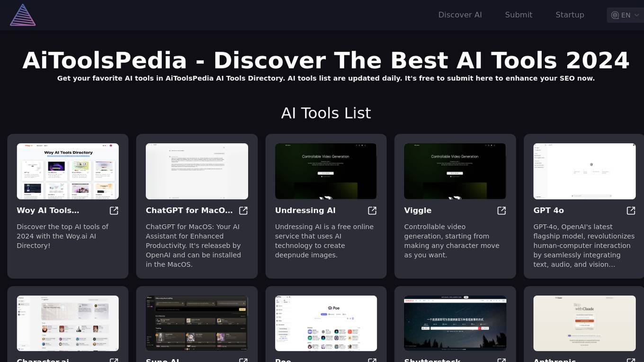The height and width of the screenshot is (362, 644).
Task: Go to Discover AI menu
Action: (460, 15)
